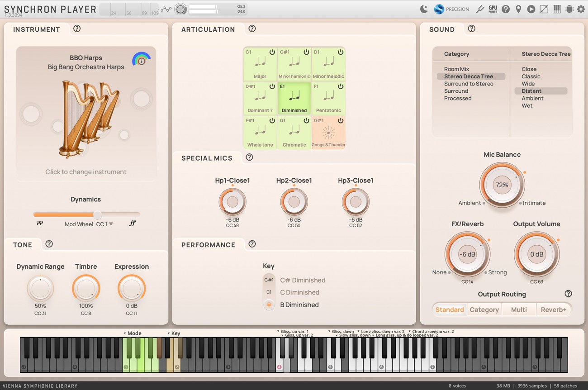Open the Sound panel help icon

[x=471, y=29]
